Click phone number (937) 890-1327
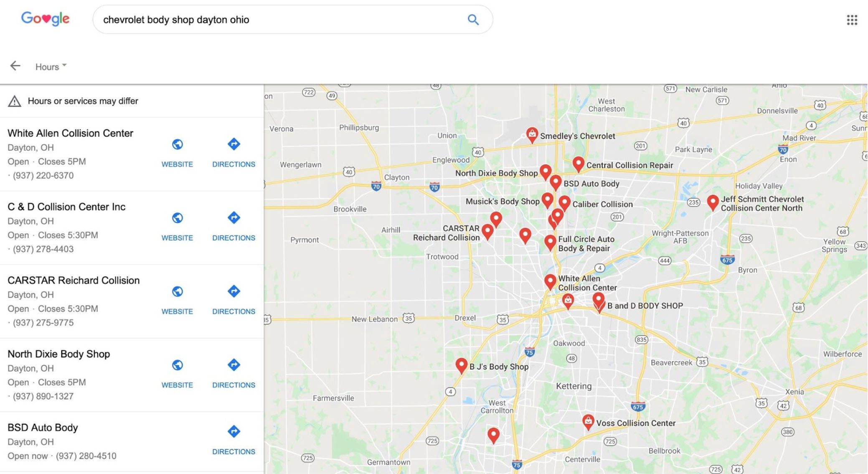The image size is (868, 474). (x=43, y=396)
